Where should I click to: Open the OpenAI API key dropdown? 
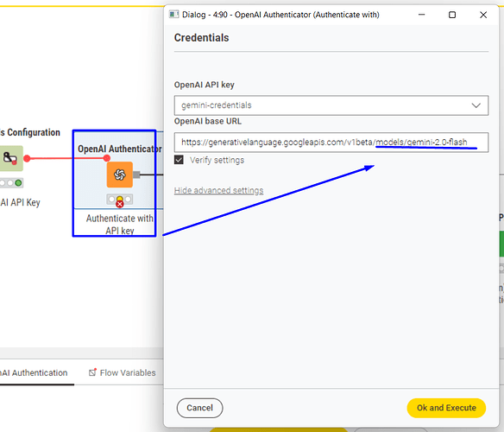point(331,105)
